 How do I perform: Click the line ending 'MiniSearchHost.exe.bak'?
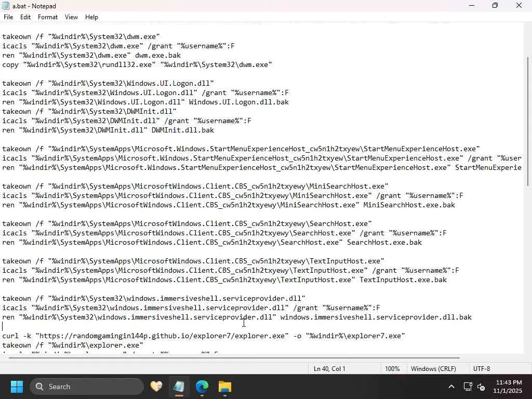229,205
